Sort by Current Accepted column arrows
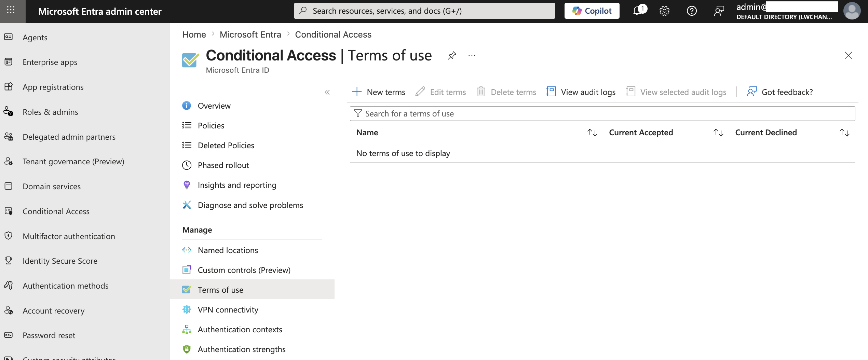Viewport: 868px width, 360px height. tap(718, 133)
